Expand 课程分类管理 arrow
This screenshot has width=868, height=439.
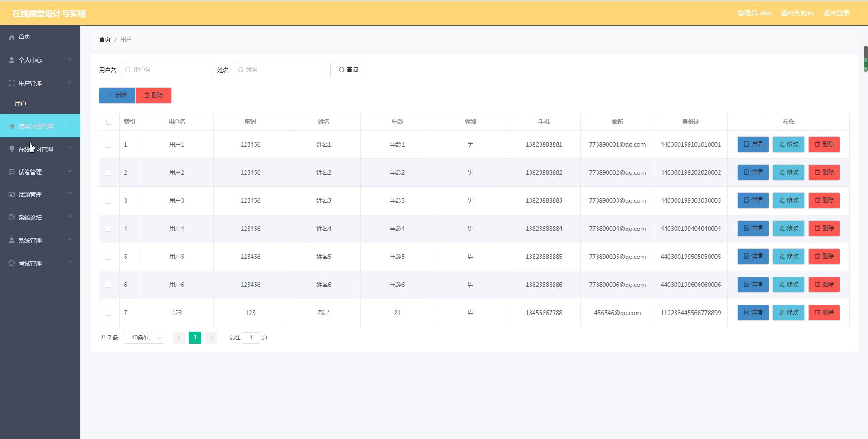point(70,125)
